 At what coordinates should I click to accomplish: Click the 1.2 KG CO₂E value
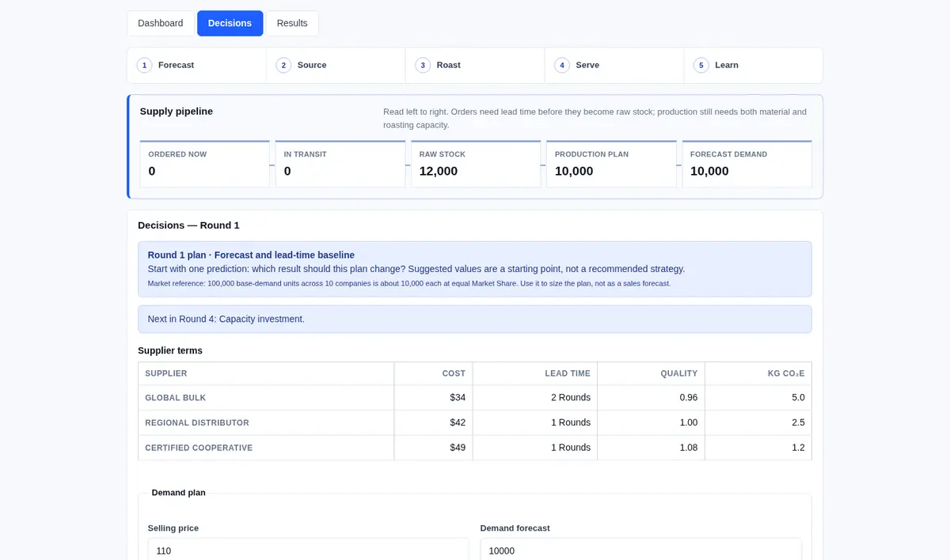pyautogui.click(x=798, y=448)
